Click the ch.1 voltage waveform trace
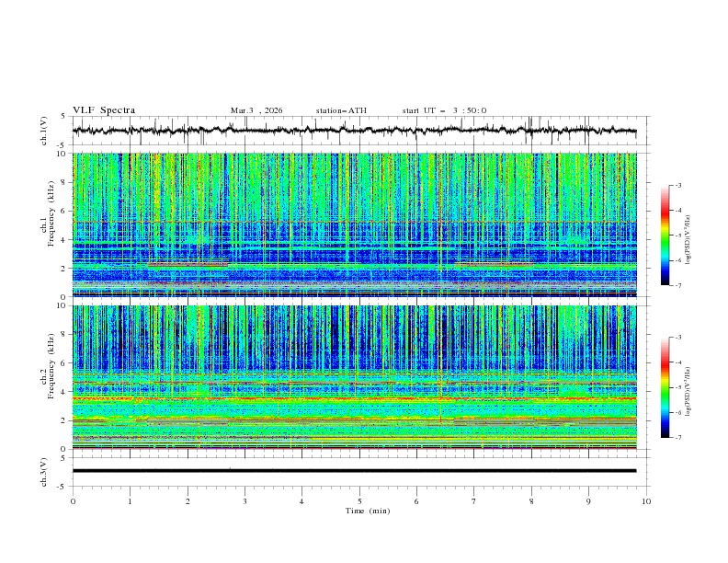728x563 pixels. point(354,131)
